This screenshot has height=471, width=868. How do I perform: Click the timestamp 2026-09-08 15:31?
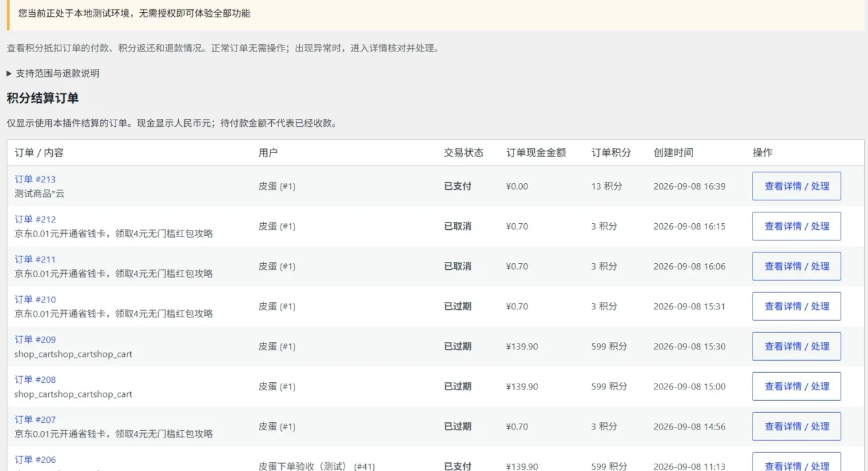[x=689, y=307]
